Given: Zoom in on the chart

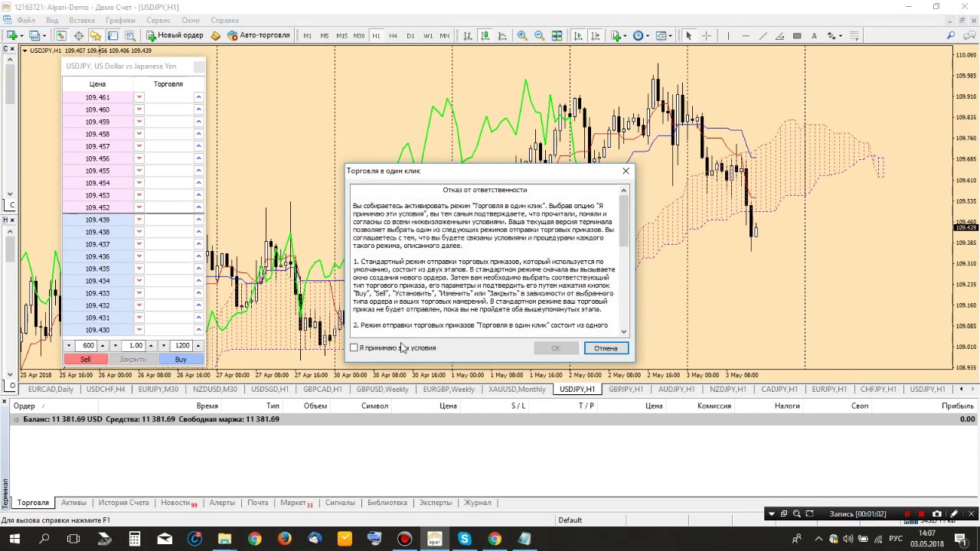Looking at the screenshot, I should (x=522, y=35).
